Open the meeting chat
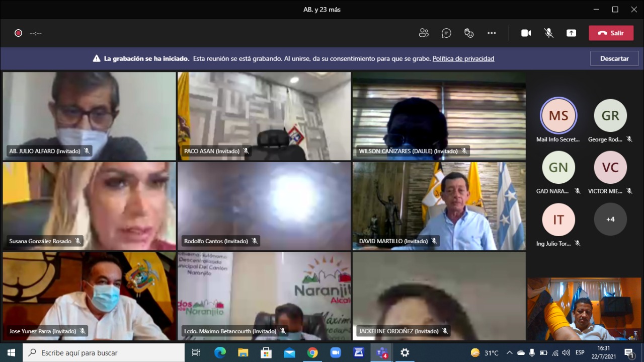Screen dimensions: 644x362 coord(446,33)
